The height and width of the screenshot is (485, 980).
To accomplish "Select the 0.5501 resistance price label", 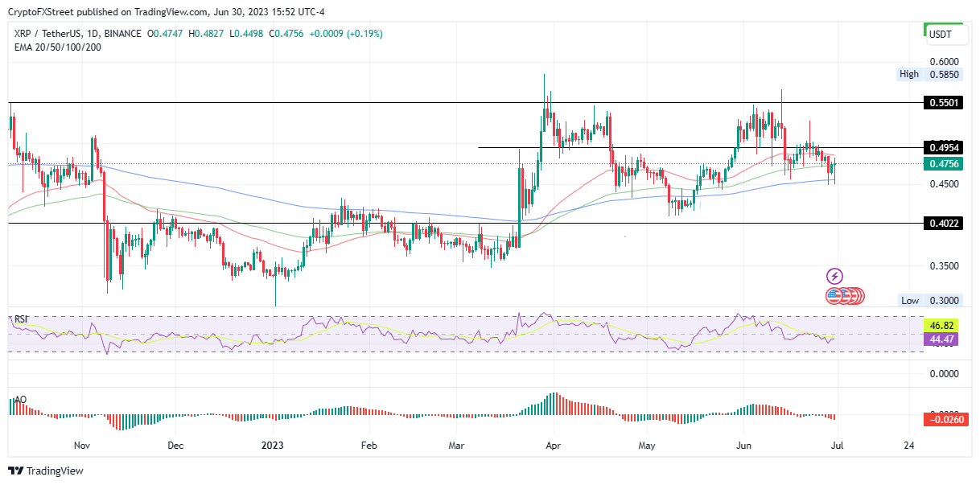I will click(944, 104).
